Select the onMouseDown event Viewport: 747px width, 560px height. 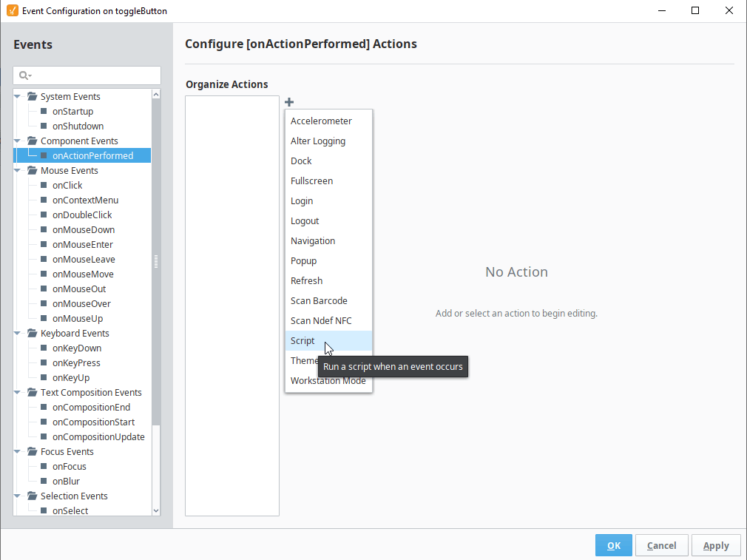(84, 229)
